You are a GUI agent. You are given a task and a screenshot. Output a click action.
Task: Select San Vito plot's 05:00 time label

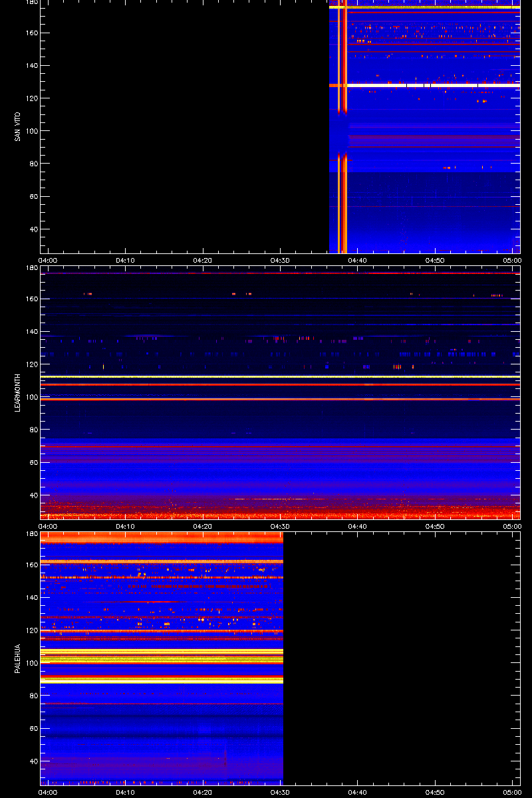(x=512, y=260)
